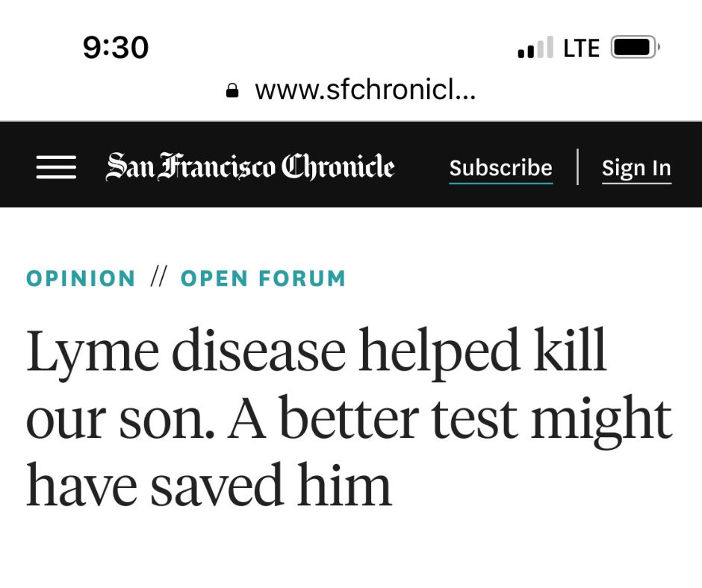Click the divider between Subscribe and Sign In

577,166
